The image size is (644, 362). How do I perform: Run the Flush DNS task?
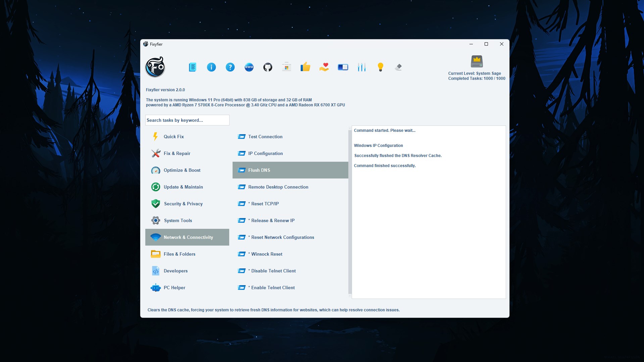coord(290,170)
